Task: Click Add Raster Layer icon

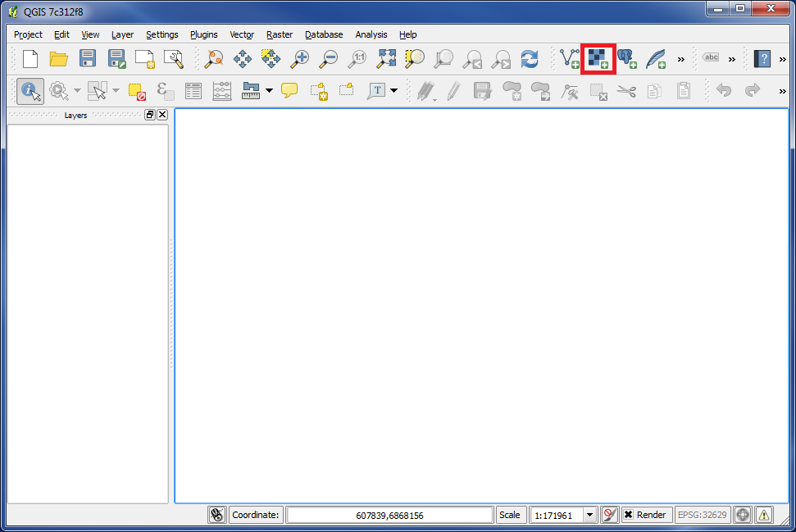Action: click(598, 59)
